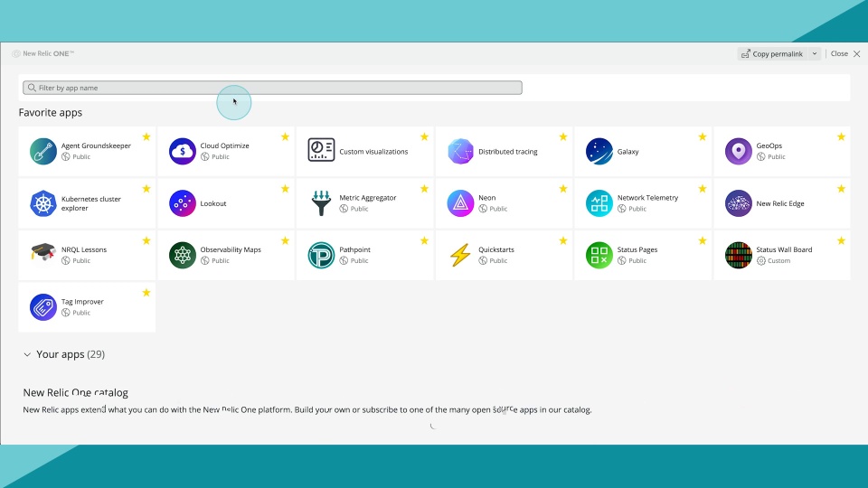The image size is (868, 488).
Task: Open the Status Wall Board icon
Action: coord(739,255)
